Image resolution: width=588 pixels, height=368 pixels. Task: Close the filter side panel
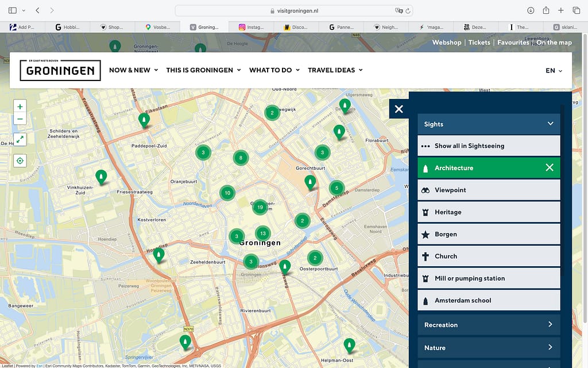(x=399, y=109)
